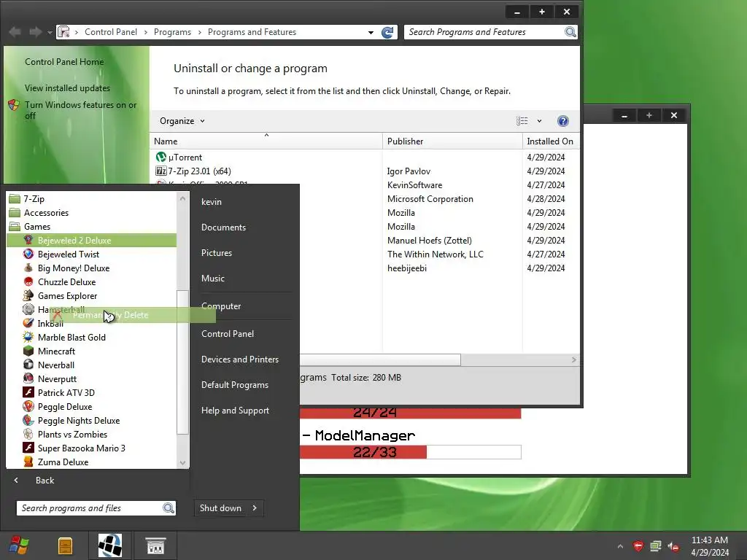Open Big Money! Deluxe game icon
This screenshot has height=560, width=747.
28,268
